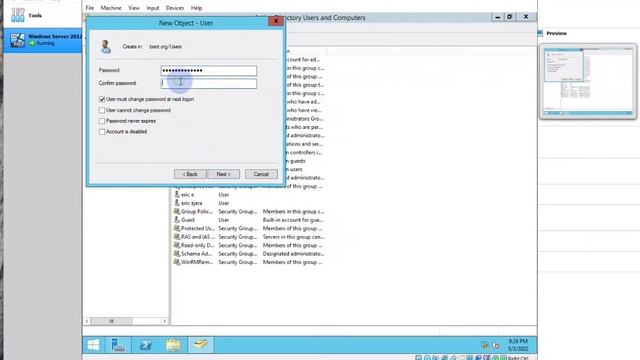Click the network tray icon
The image size is (640, 360).
click(485, 345)
